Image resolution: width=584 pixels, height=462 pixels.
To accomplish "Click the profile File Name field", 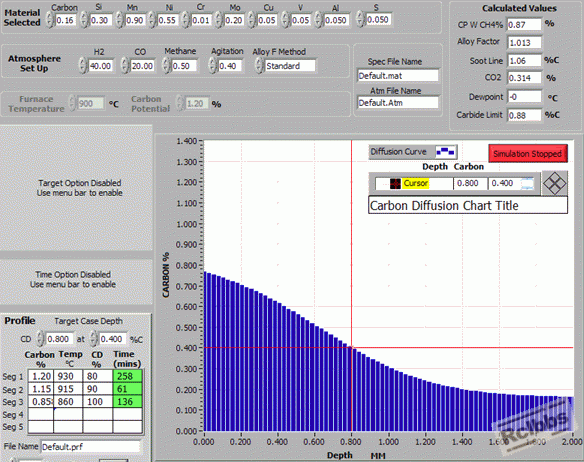I will [91, 446].
